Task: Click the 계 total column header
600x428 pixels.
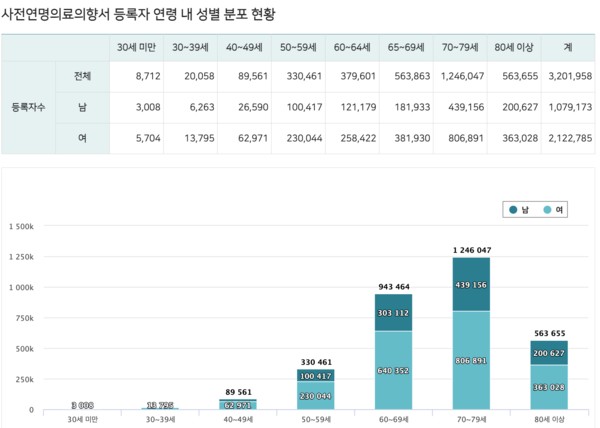Action: click(568, 47)
